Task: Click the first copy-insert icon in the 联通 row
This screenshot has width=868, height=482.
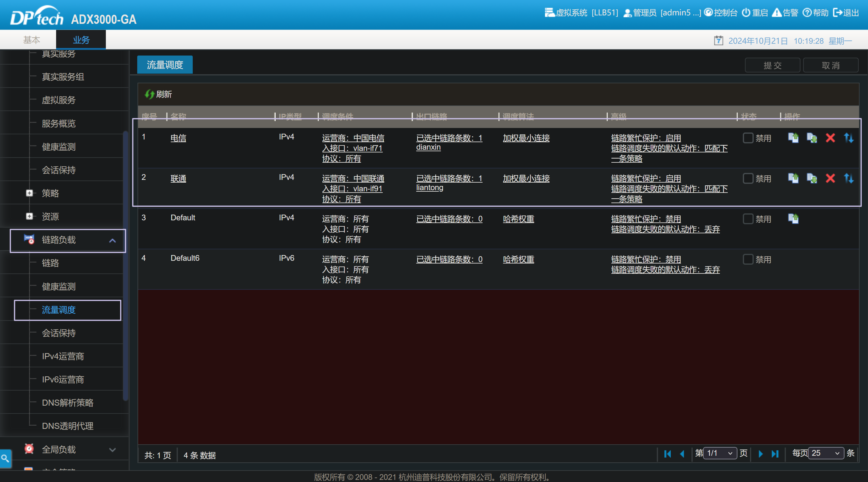Action: 793,178
